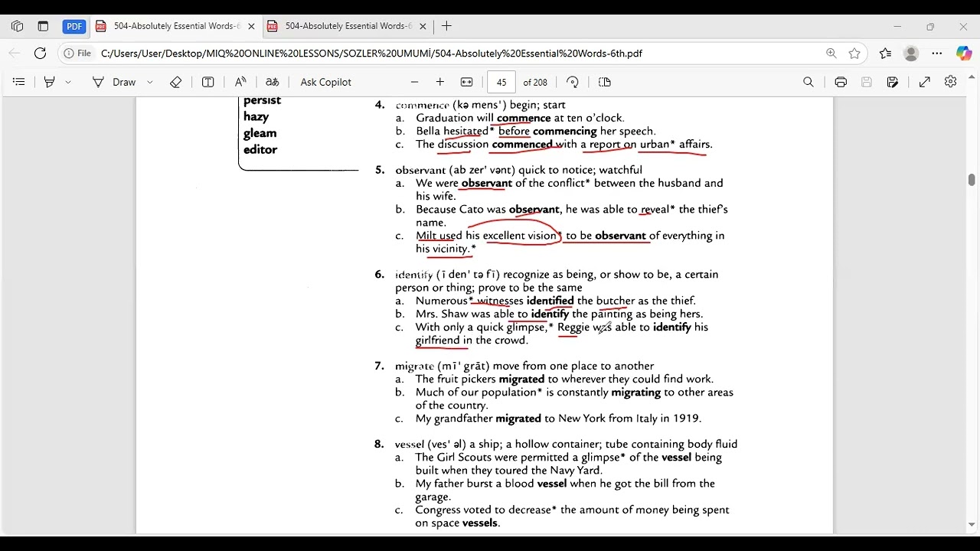Click the Add text tool
The height and width of the screenshot is (551, 980).
click(207, 82)
